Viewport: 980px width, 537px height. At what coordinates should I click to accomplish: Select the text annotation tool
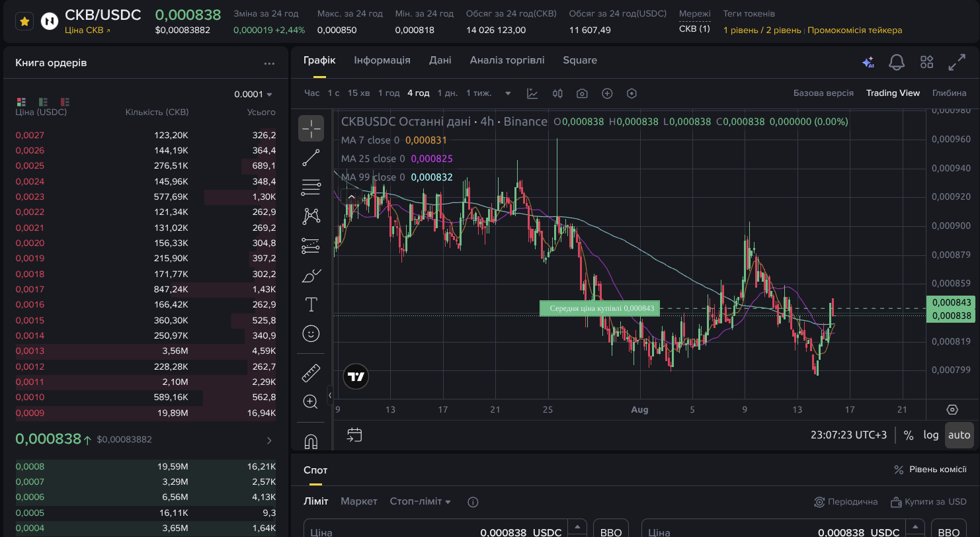311,304
